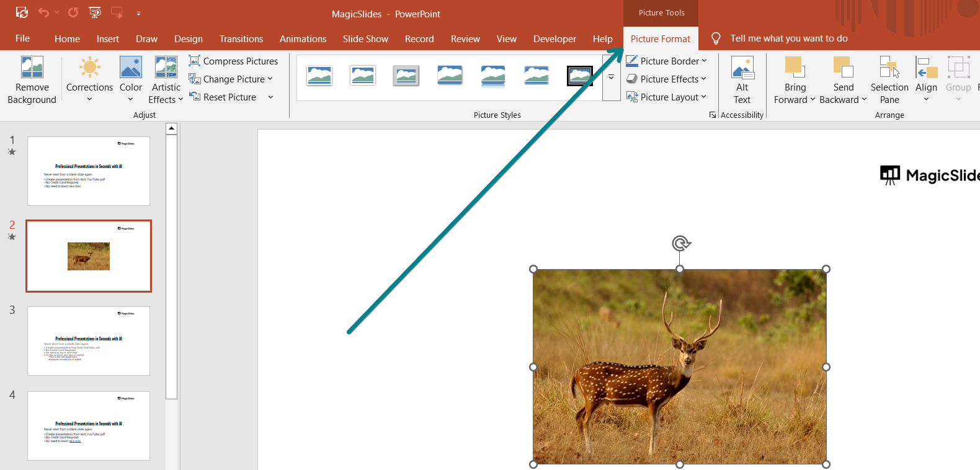Open the File menu
The height and width of the screenshot is (470, 980).
coord(22,38)
